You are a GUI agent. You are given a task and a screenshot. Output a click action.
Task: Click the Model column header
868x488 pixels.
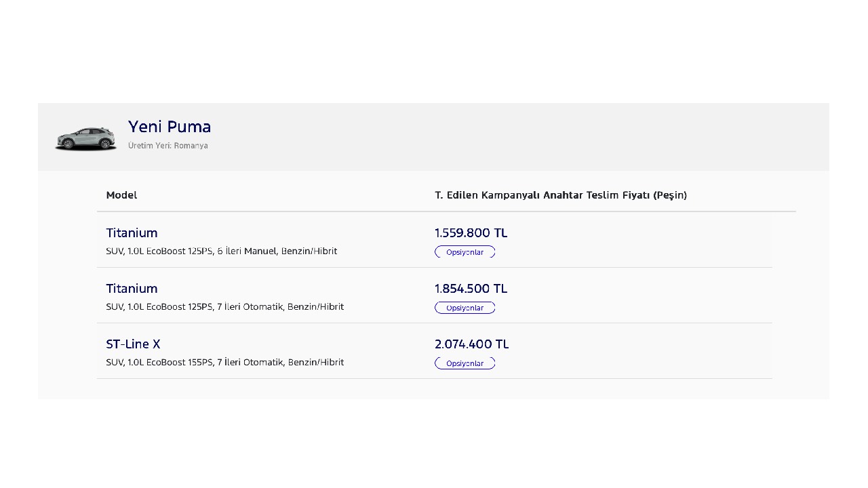tap(121, 195)
